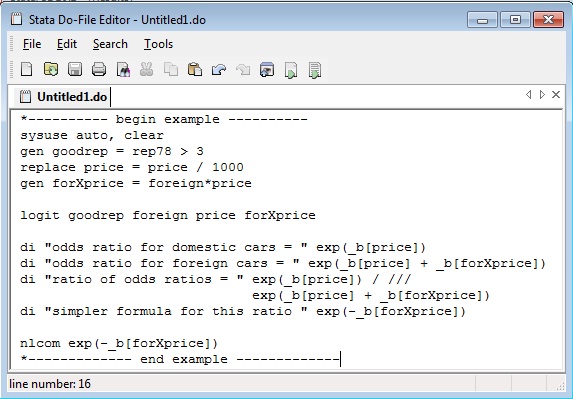Click the 'gen forXprice = foreign*price' line

(136, 183)
